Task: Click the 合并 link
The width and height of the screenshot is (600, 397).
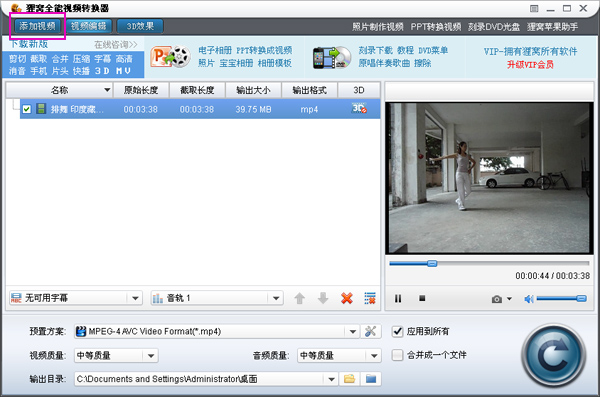Action: coord(60,59)
